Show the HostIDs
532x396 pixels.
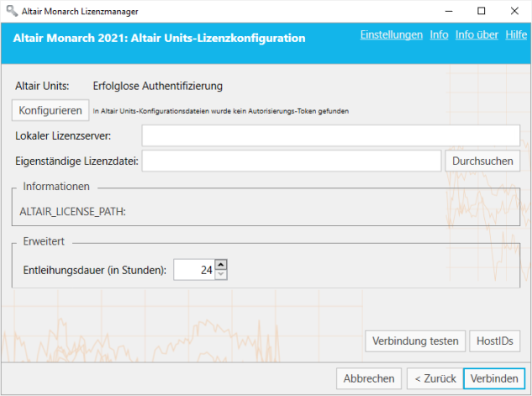point(494,341)
